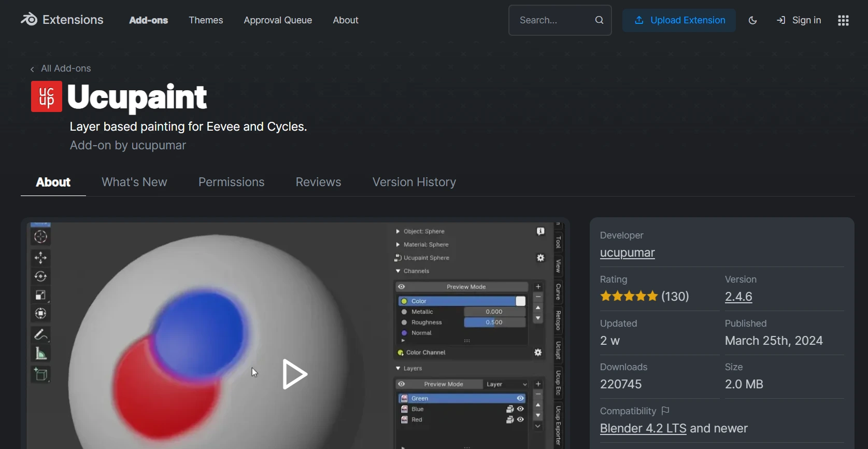Viewport: 868px width, 449px height.
Task: Expand the Material: Sphere section
Action: pos(398,245)
